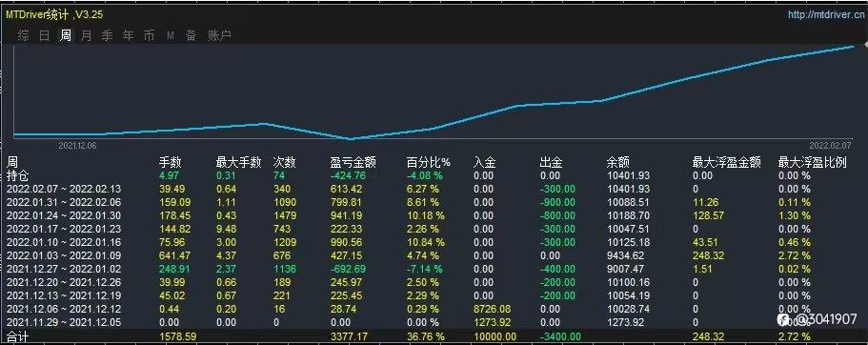Click the -7.14 % percentage cell
868x345 pixels.
(x=425, y=269)
